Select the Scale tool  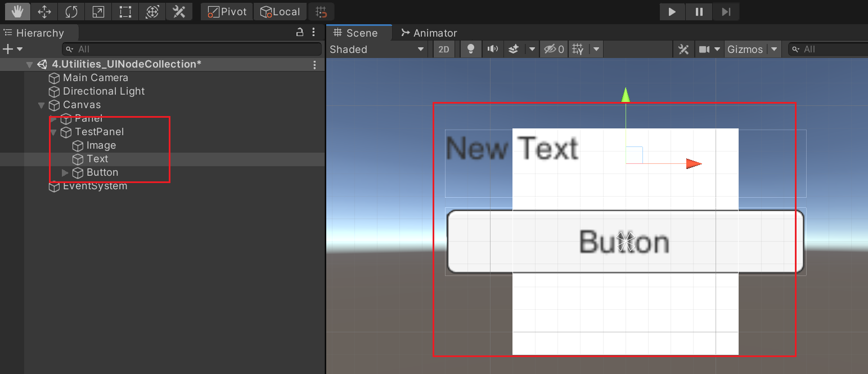(98, 11)
